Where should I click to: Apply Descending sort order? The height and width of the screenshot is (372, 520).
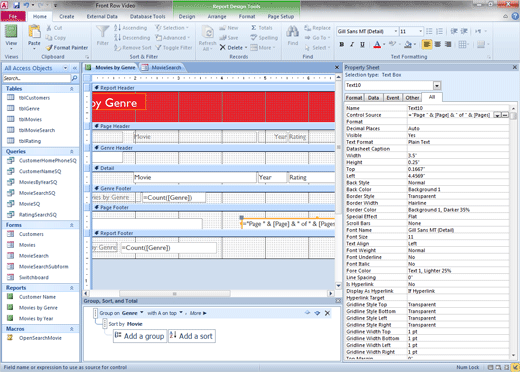point(132,38)
